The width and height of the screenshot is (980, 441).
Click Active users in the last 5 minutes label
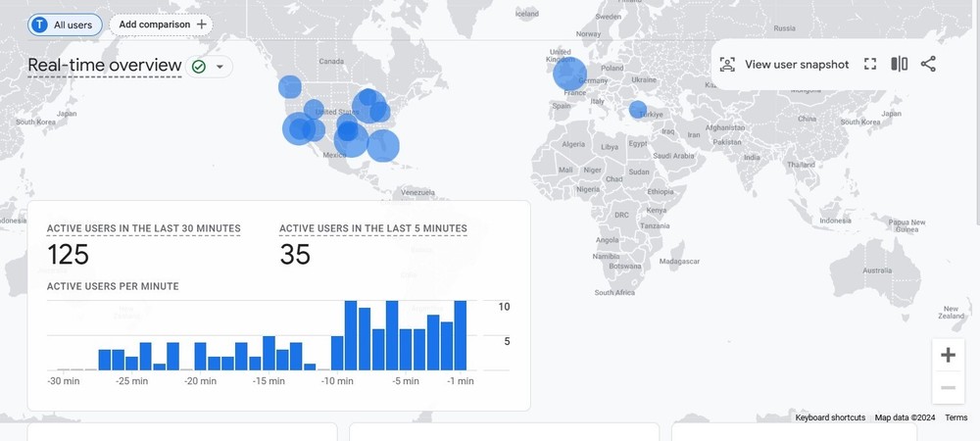373,228
